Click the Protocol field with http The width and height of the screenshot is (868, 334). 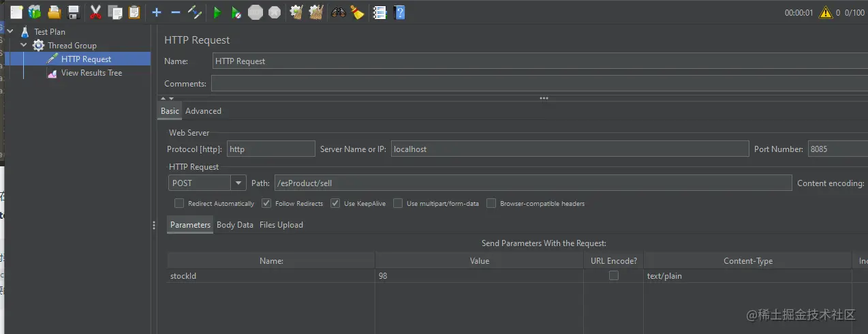click(270, 149)
